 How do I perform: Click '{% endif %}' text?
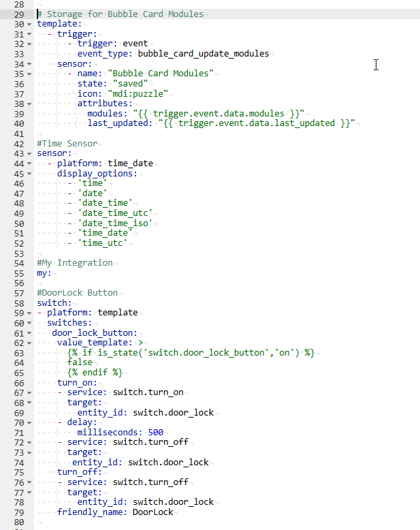pyautogui.click(x=95, y=373)
